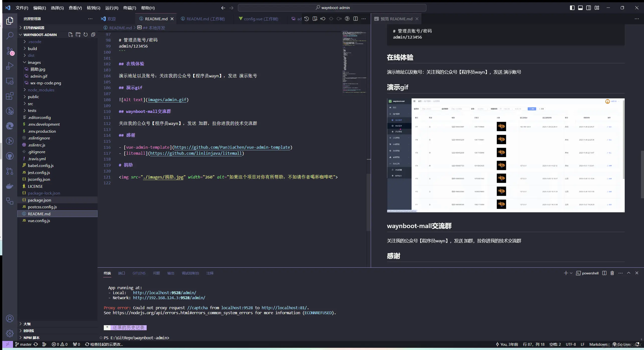This screenshot has height=350, width=644.
Task: Click the waynboot-admin command center search box
Action: click(332, 8)
